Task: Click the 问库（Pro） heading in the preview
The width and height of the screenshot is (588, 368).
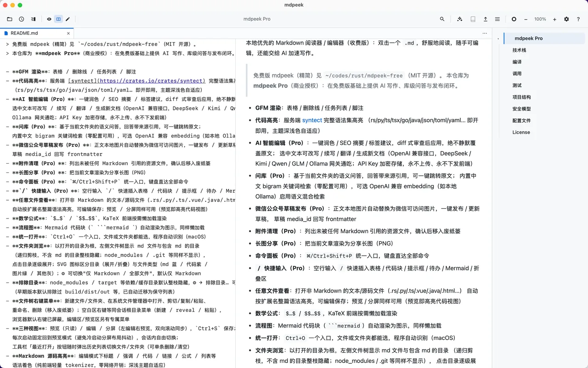Action: [270, 176]
